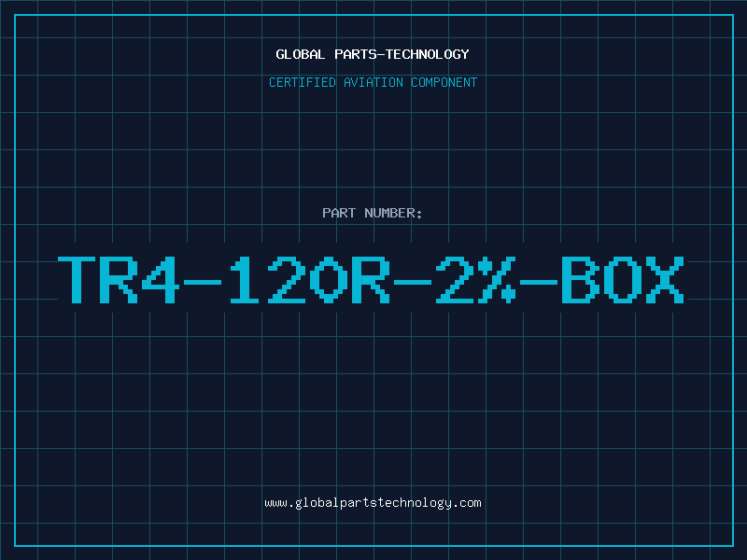The height and width of the screenshot is (560, 747).
Task: Open the www.globalpartstechnology.com link
Action: point(373,503)
